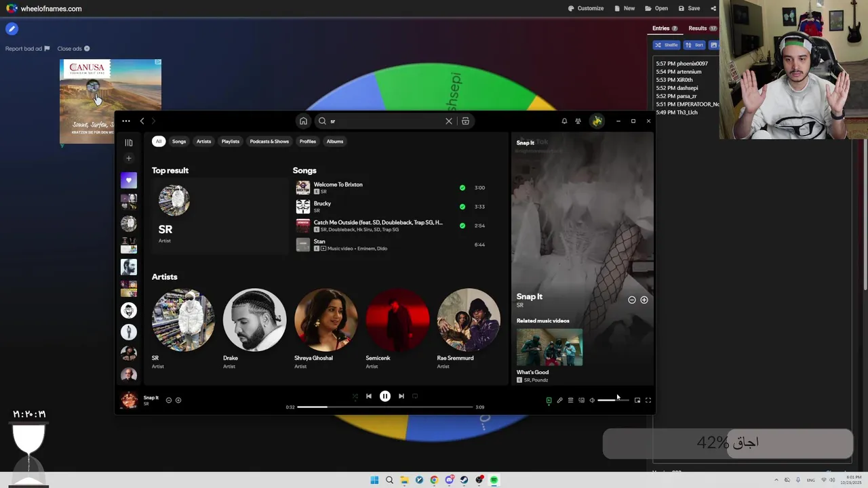Click the blue pencil edit icon
The width and height of the screenshot is (868, 488).
point(12,29)
